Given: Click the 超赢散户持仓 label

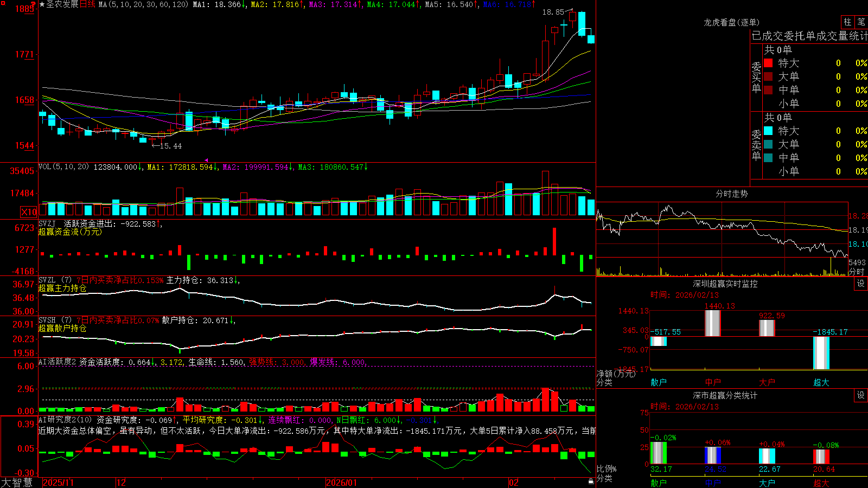Looking at the screenshot, I should (62, 328).
